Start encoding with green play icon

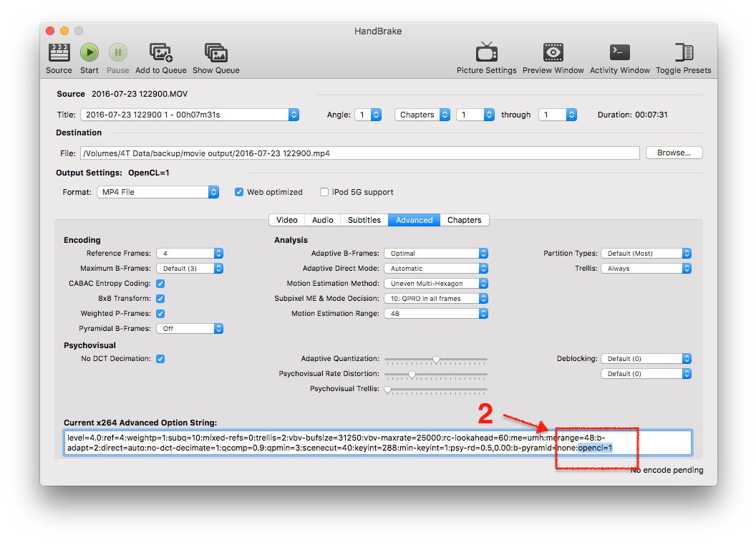point(89,52)
